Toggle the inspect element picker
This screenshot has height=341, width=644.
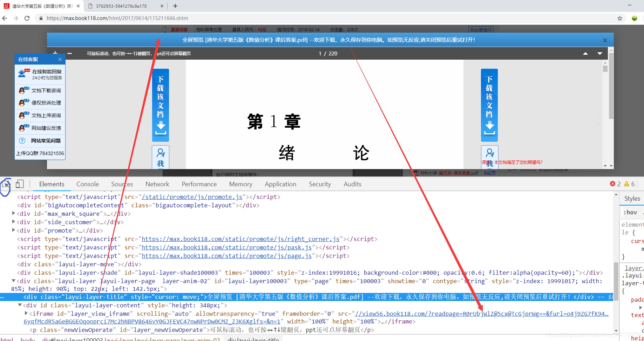[6, 184]
